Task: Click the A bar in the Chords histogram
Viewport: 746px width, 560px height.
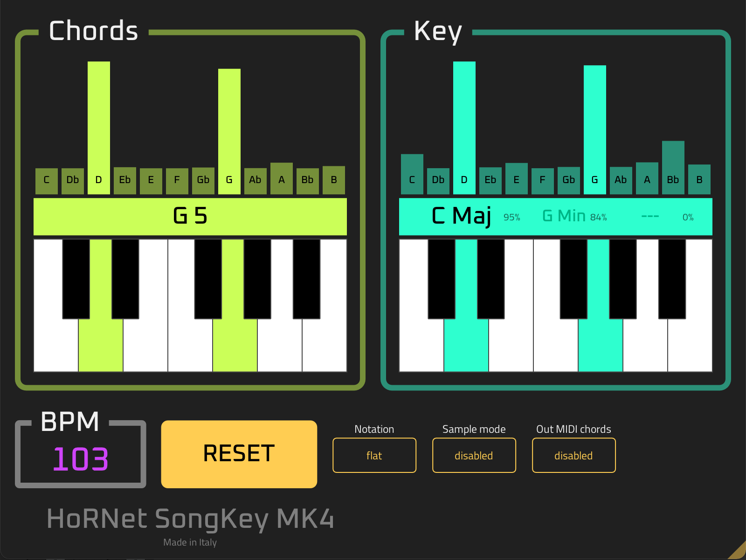Action: click(282, 178)
